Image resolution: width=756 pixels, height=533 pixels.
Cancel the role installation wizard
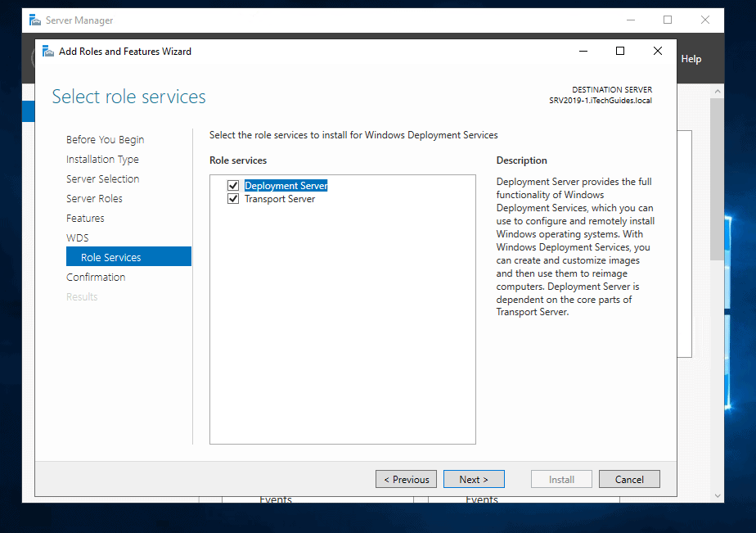(629, 480)
